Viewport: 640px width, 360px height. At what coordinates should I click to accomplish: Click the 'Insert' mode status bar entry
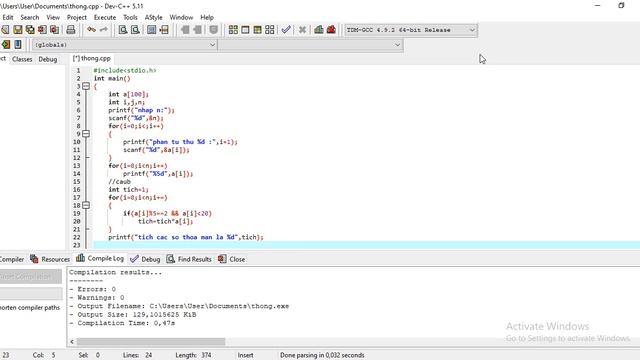point(245,355)
